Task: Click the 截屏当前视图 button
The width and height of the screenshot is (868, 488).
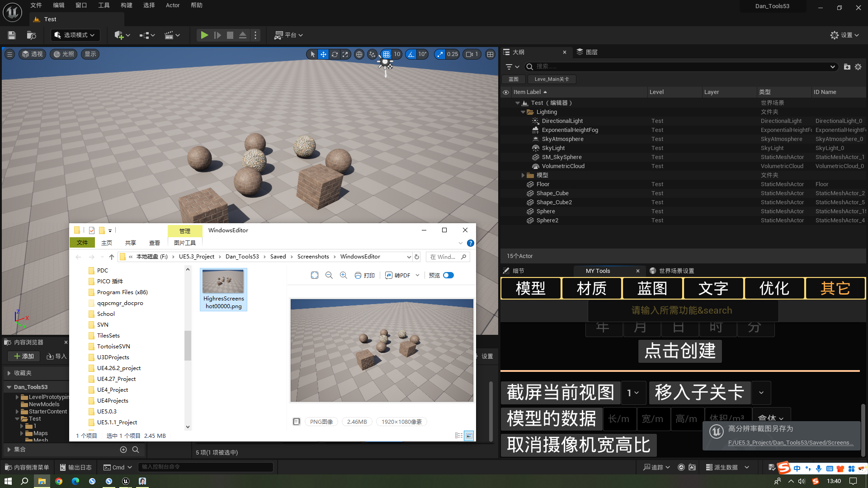Action: coord(560,393)
